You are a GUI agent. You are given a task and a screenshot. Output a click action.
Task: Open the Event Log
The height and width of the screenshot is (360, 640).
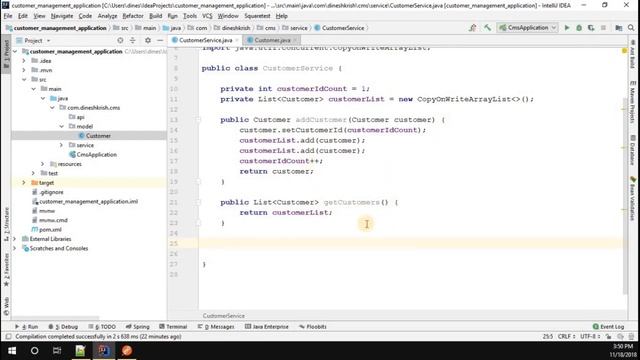click(608, 327)
